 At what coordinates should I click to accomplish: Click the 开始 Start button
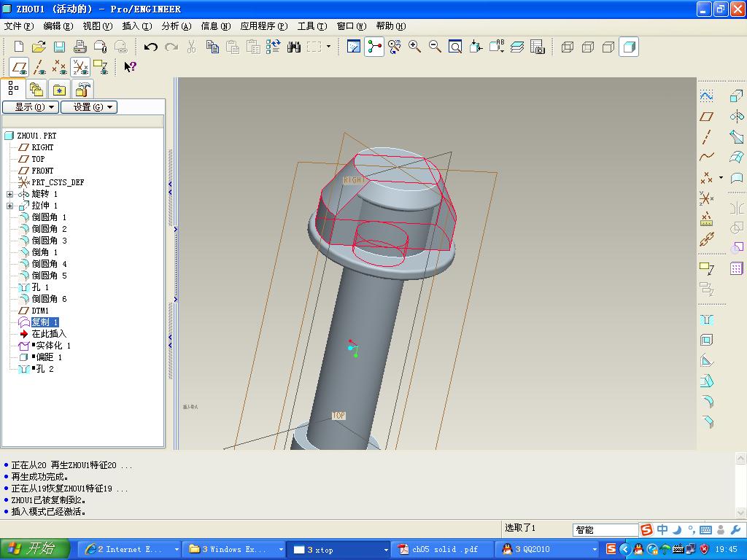click(x=35, y=549)
